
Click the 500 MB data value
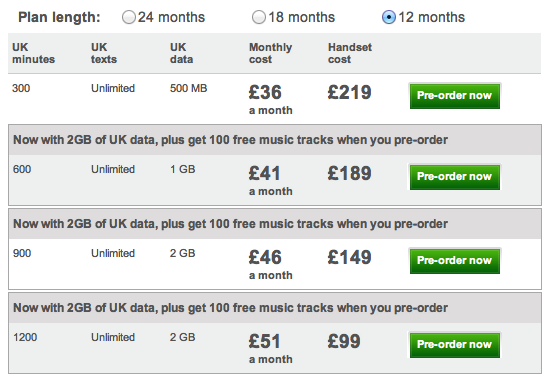coord(188,88)
